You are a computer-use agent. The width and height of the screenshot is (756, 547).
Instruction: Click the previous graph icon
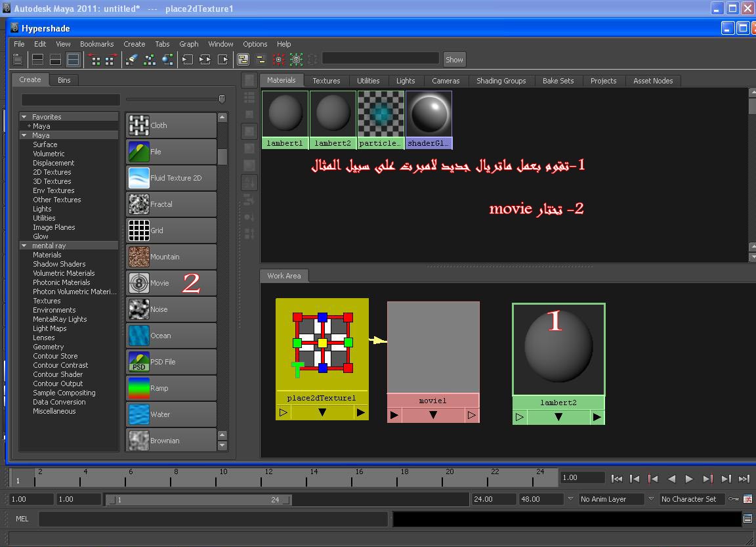(x=95, y=60)
